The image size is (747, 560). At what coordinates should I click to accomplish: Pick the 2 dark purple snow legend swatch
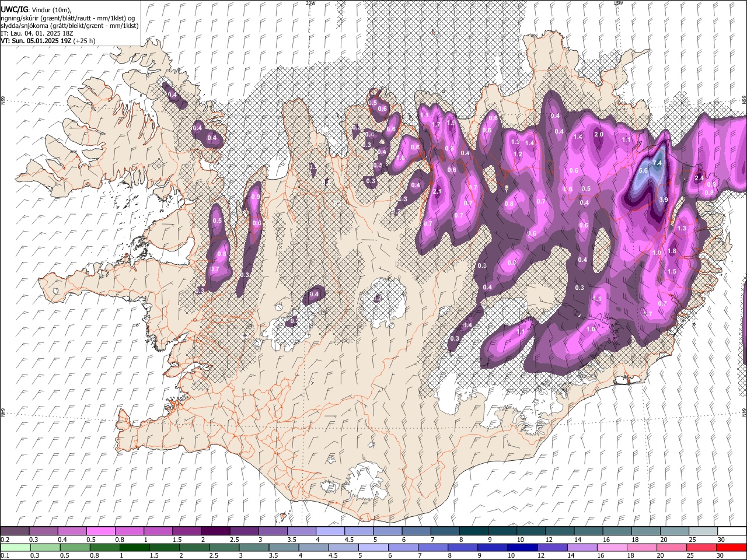pos(215,531)
